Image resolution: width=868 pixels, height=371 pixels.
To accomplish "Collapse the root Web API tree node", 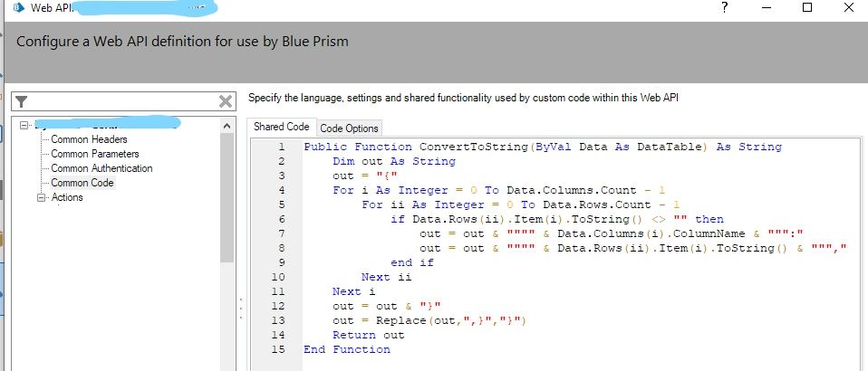I will point(24,126).
